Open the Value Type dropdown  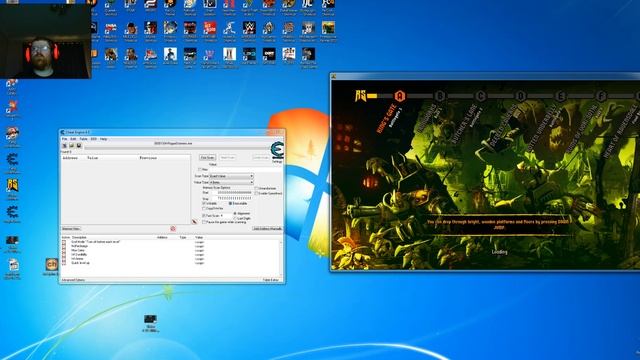[x=231, y=182]
